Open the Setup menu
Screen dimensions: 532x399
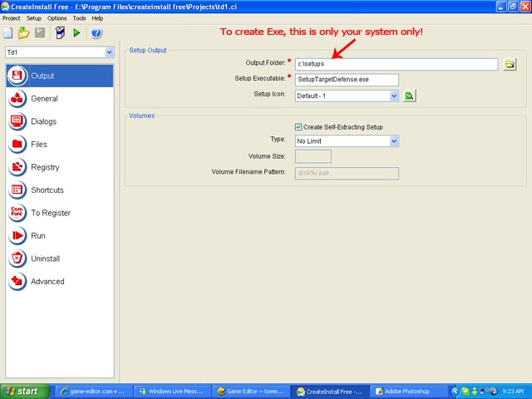pos(34,18)
